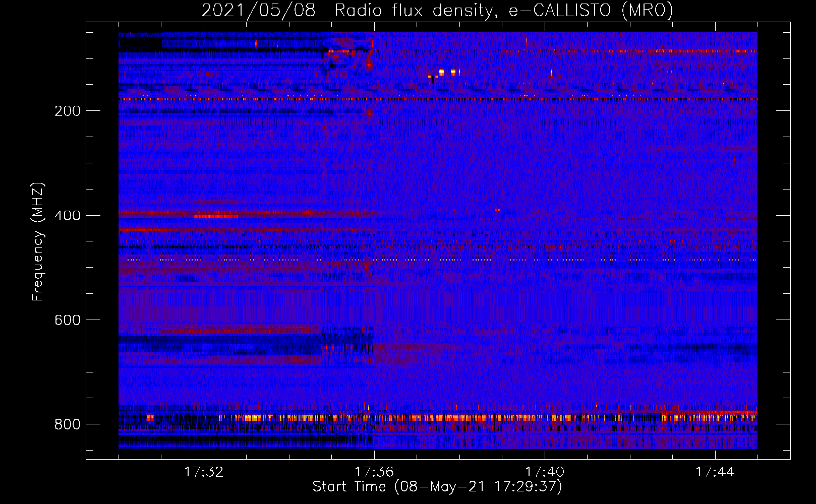Click the 400 MHz tick label
This screenshot has height=504, width=816.
click(x=68, y=216)
